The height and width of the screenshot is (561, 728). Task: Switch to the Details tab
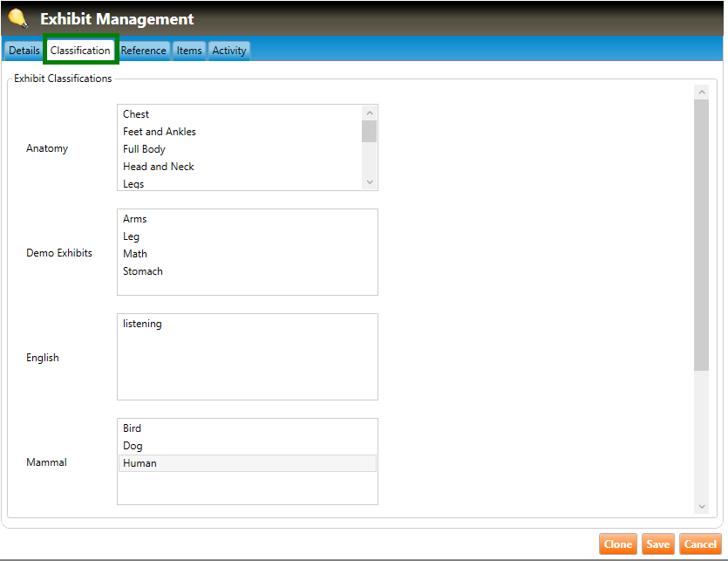pyautogui.click(x=24, y=51)
